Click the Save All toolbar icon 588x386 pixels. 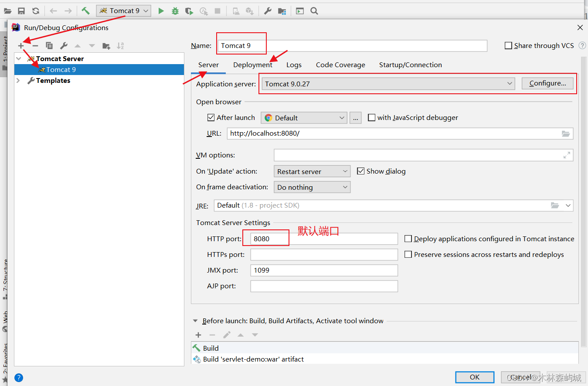(21, 11)
